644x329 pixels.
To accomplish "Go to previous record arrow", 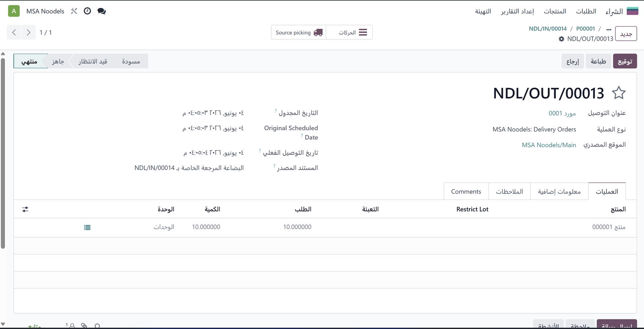I will pos(14,33).
